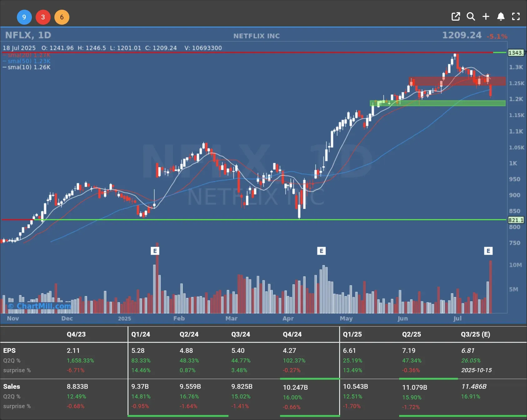Click the Q1/24 column header
Image resolution: width=527 pixels, height=420 pixels.
(141, 334)
